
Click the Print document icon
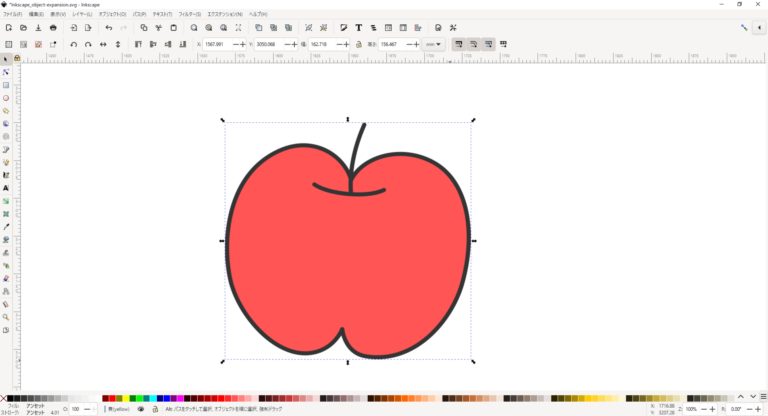(53, 28)
